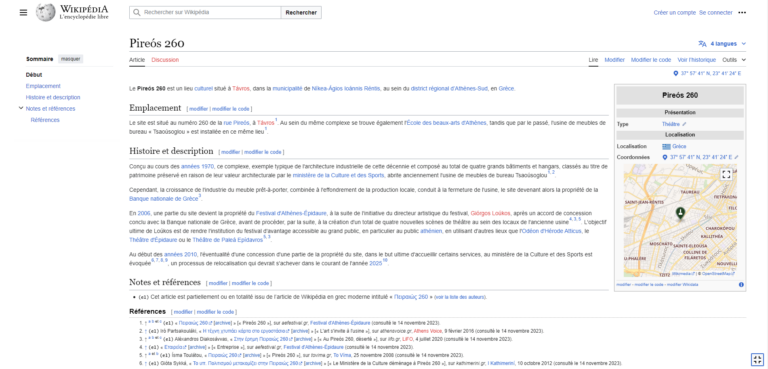Open the main hamburger menu
The image size is (768, 369).
click(24, 13)
